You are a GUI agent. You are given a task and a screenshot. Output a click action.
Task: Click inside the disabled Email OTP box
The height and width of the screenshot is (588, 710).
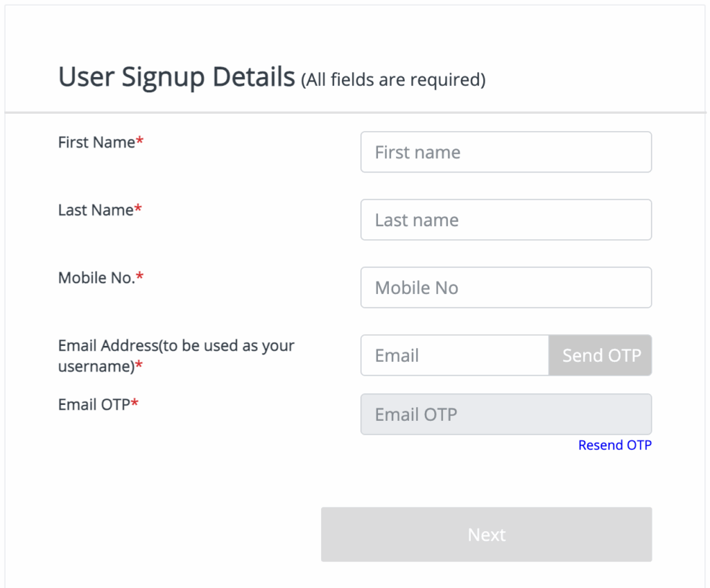(505, 414)
